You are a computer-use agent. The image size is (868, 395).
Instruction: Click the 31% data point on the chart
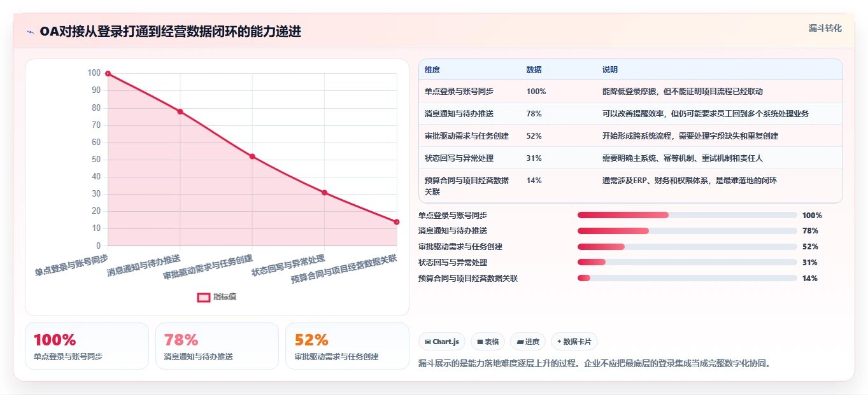[324, 193]
